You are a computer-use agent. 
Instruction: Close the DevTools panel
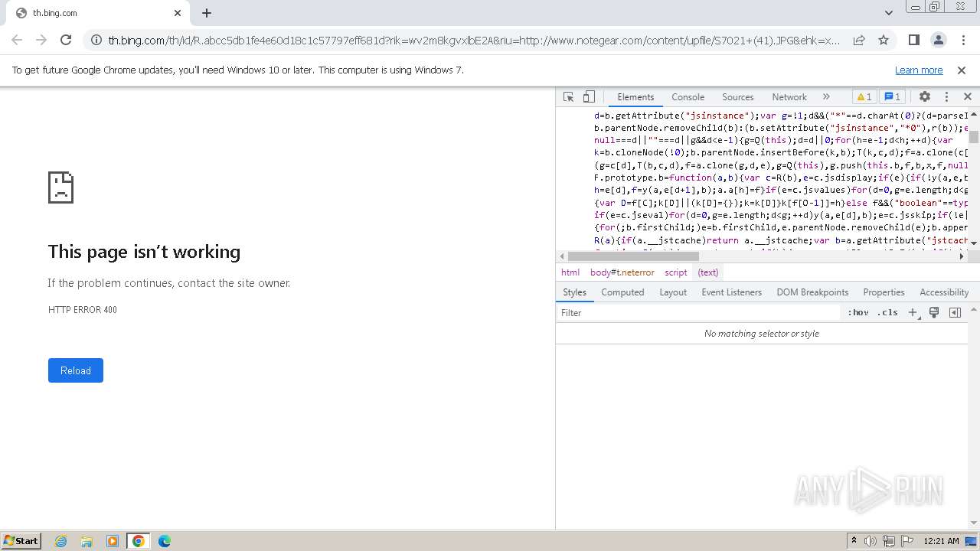967,97
